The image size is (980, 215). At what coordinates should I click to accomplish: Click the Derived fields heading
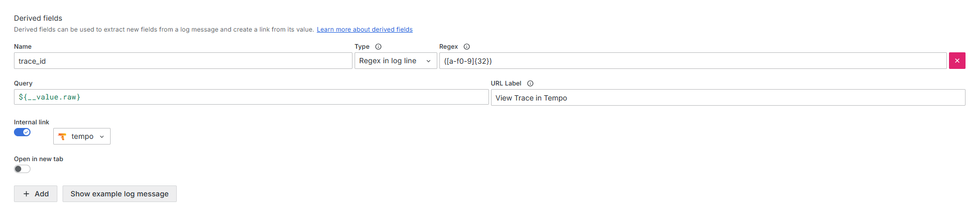coord(38,18)
